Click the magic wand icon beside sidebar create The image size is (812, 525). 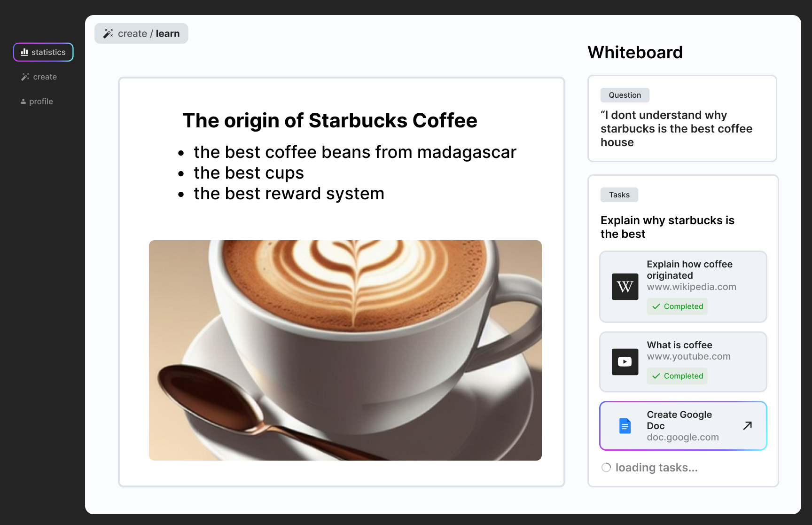(x=25, y=77)
